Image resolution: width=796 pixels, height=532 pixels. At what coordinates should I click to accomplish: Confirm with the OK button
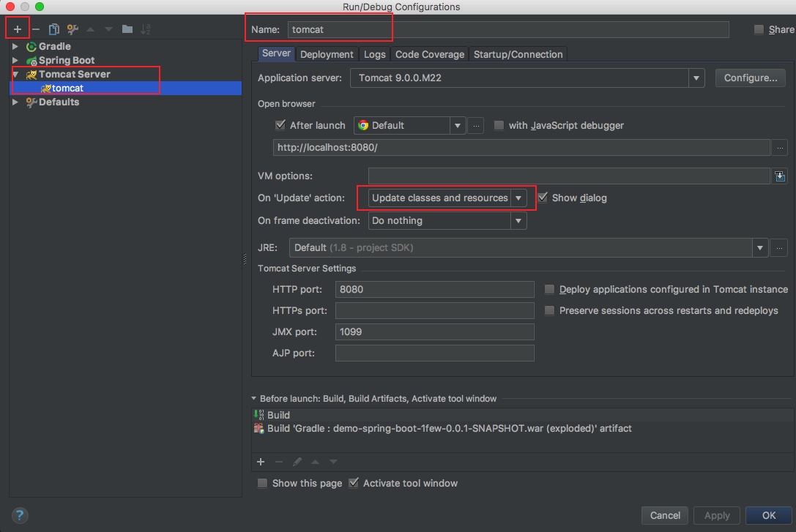point(769,515)
